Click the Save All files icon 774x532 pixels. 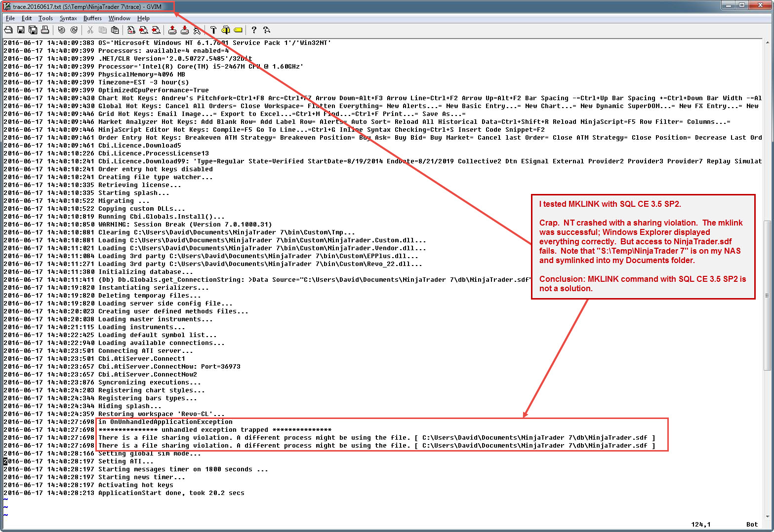(33, 30)
